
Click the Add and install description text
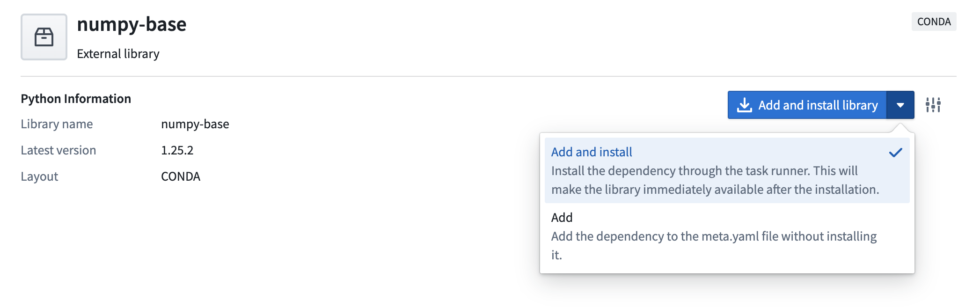[x=715, y=180]
